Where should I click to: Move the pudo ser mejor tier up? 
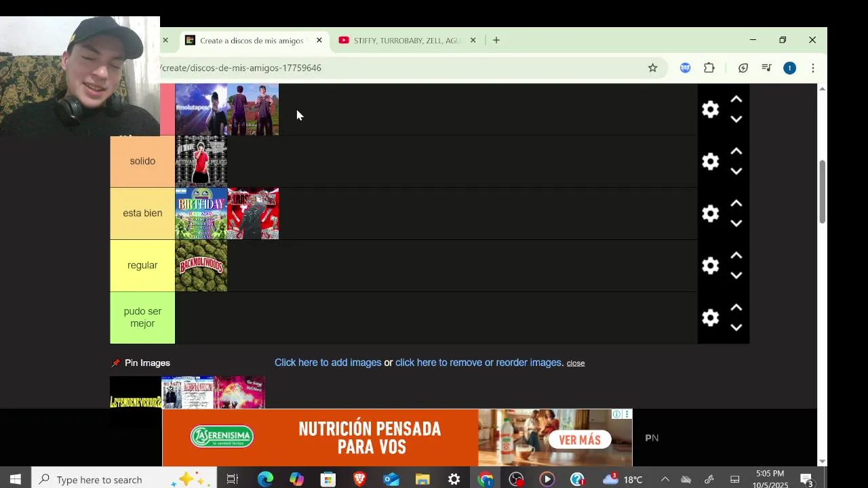[x=736, y=308]
